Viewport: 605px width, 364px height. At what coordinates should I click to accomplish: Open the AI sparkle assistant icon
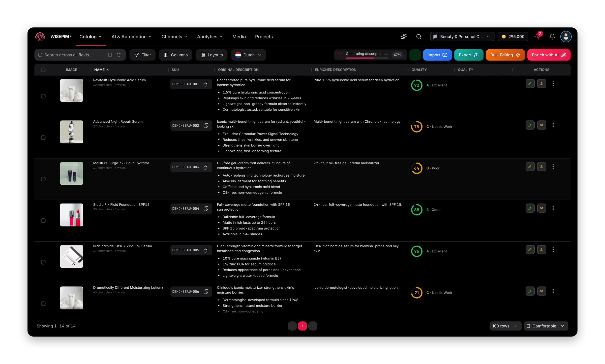click(404, 37)
